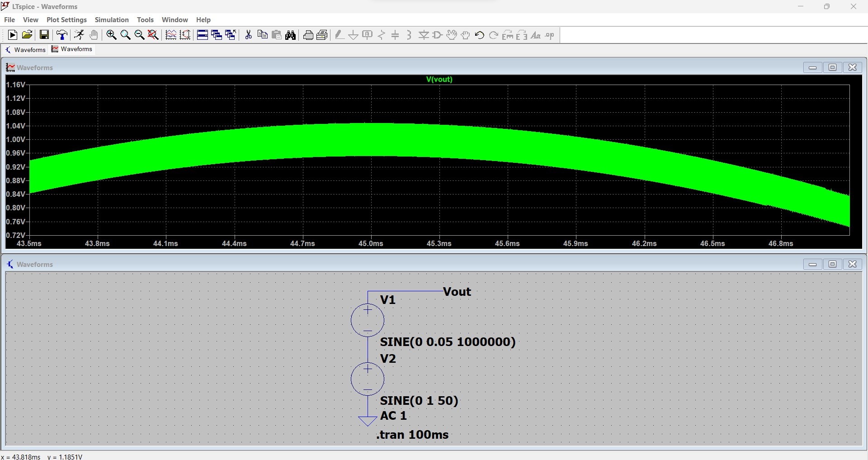Click the Undo arrow icon

pos(480,35)
